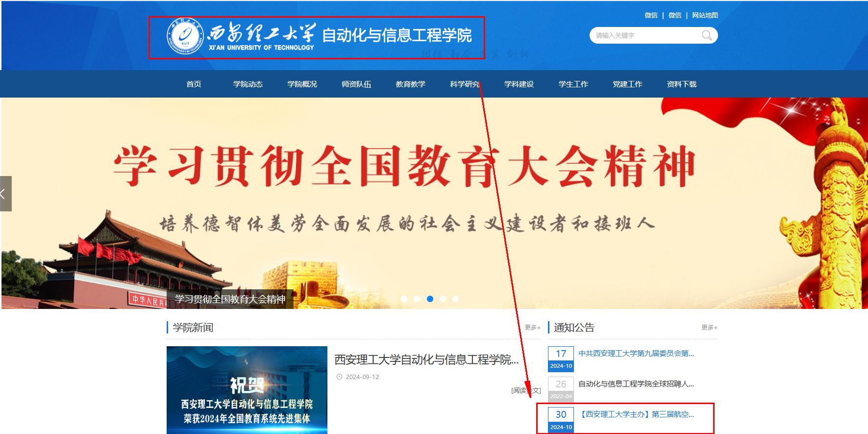The image size is (868, 434).
Task: Open the 科学研究 menu
Action: [x=465, y=84]
